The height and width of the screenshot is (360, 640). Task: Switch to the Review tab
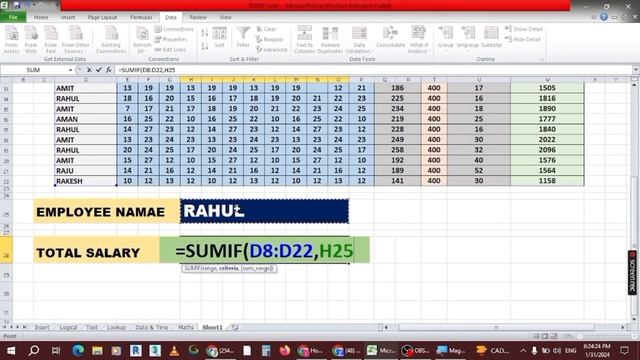coord(198,17)
